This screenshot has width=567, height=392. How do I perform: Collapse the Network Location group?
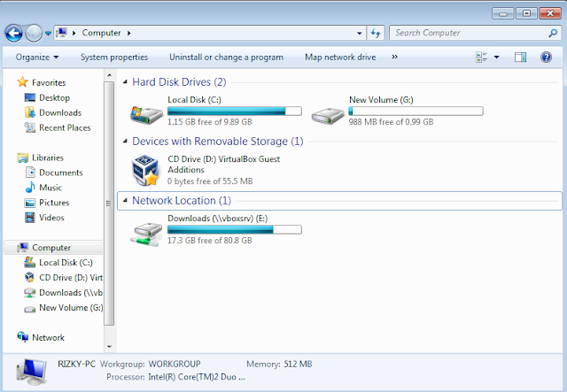125,200
